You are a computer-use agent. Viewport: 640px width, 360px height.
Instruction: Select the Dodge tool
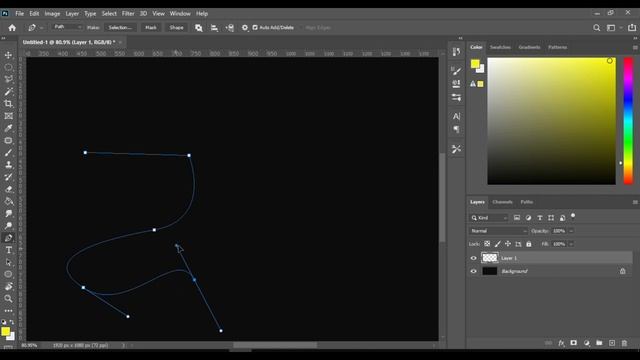(x=8, y=225)
